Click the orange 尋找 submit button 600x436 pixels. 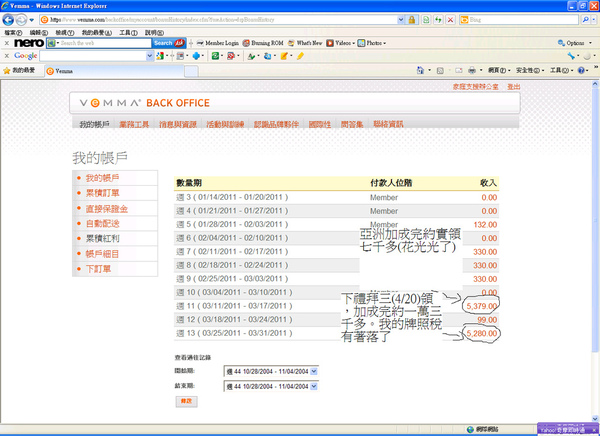click(x=186, y=401)
